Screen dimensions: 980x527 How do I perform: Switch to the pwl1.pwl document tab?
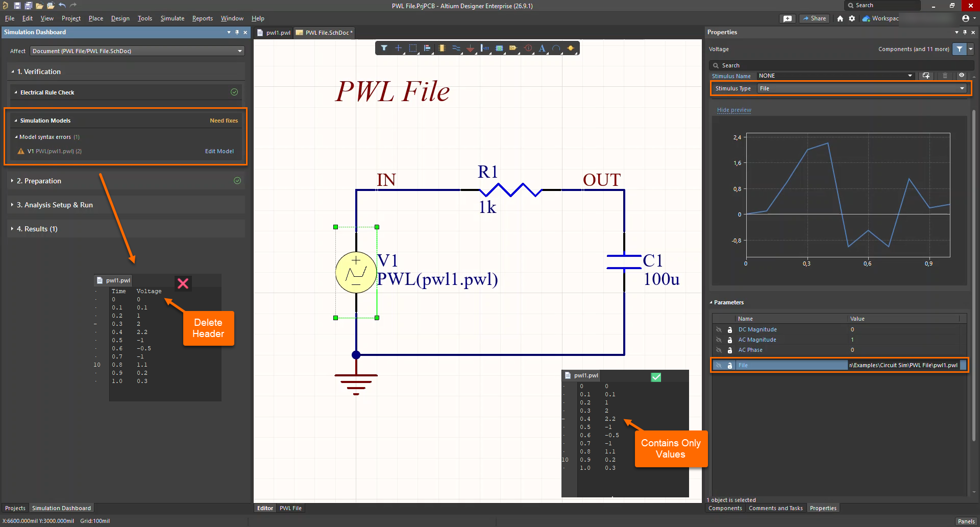pyautogui.click(x=274, y=33)
